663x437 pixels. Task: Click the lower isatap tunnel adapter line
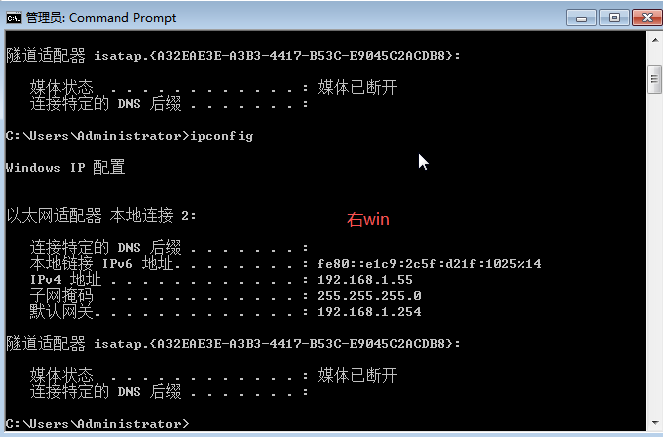(233, 344)
